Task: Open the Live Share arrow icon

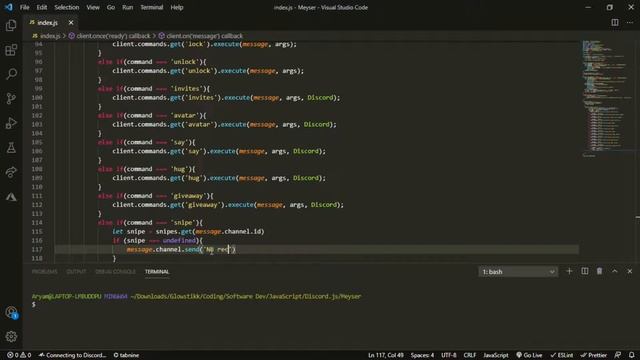Action: [11, 172]
